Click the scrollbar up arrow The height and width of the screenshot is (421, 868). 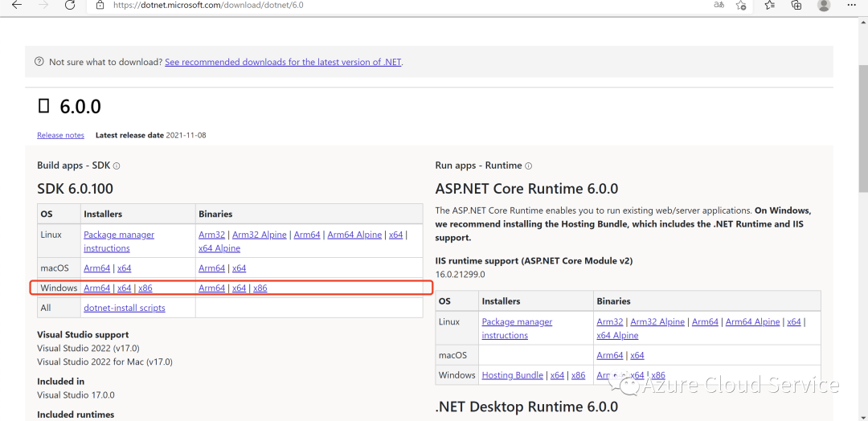tap(863, 22)
